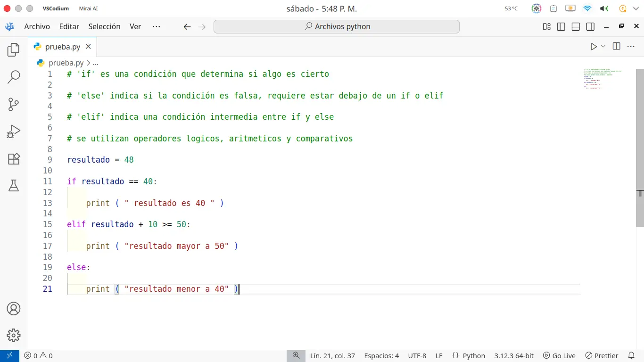Click the 53 °C temperature indicator
The height and width of the screenshot is (362, 644).
(512, 8)
